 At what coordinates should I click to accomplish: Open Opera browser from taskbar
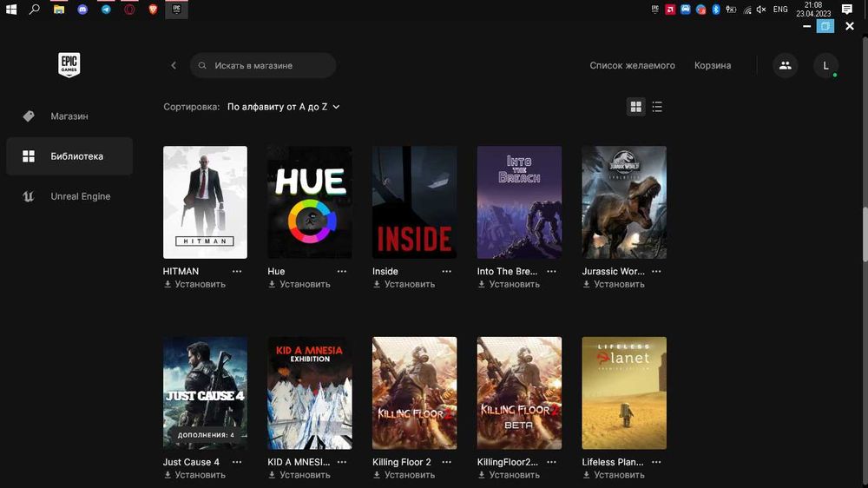pos(129,9)
